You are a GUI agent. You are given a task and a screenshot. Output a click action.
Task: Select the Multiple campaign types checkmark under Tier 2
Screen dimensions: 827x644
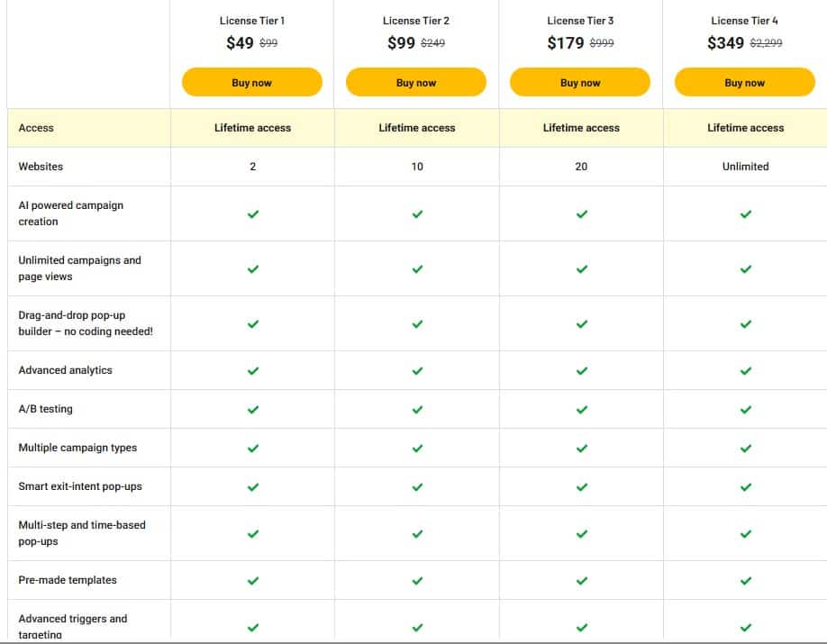(416, 448)
